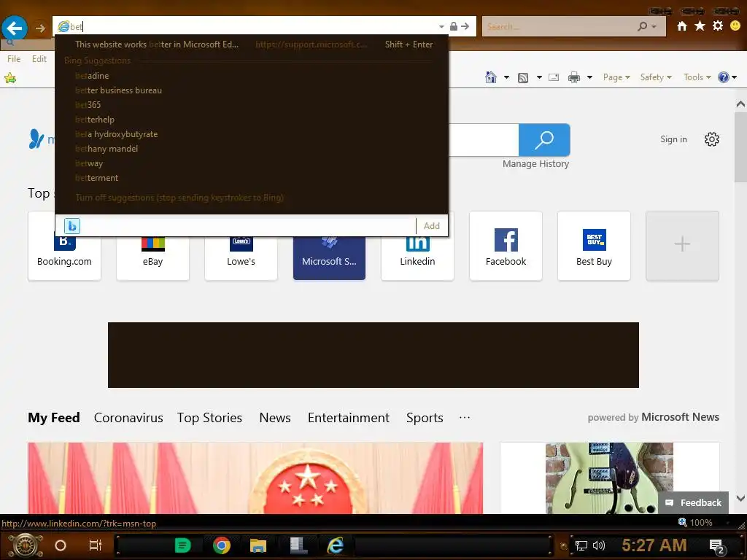747x560 pixels.
Task: Click the smiley feedback icon
Action: coord(735,26)
